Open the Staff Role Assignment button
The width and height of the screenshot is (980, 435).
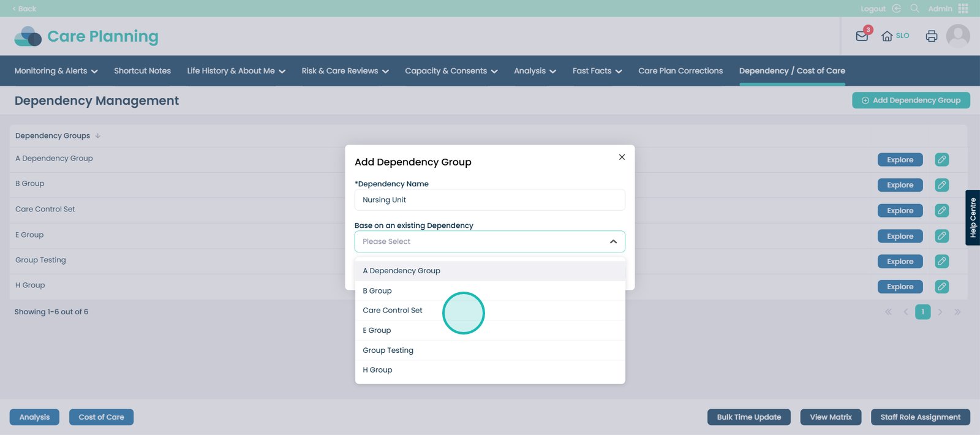(920, 417)
